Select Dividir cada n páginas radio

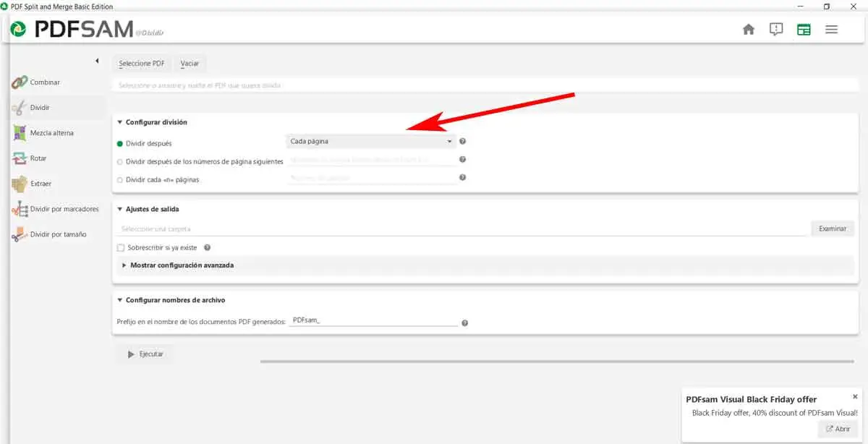[x=120, y=179]
